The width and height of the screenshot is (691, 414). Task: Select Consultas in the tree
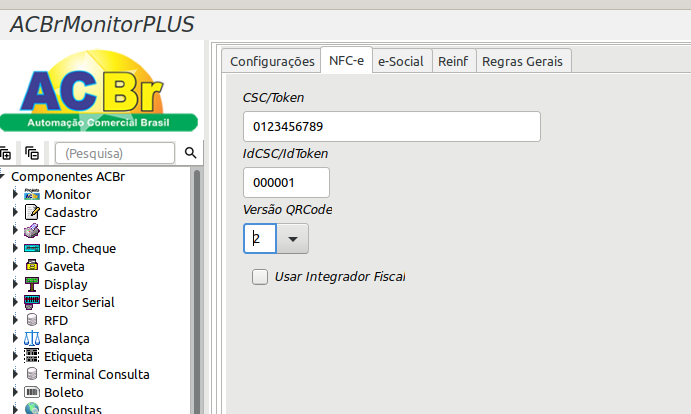pos(73,409)
